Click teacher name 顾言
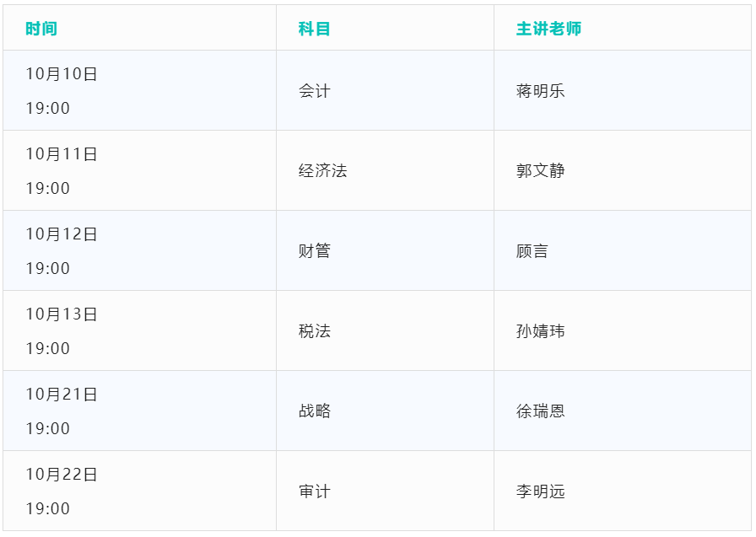This screenshot has width=756, height=537. coord(532,251)
